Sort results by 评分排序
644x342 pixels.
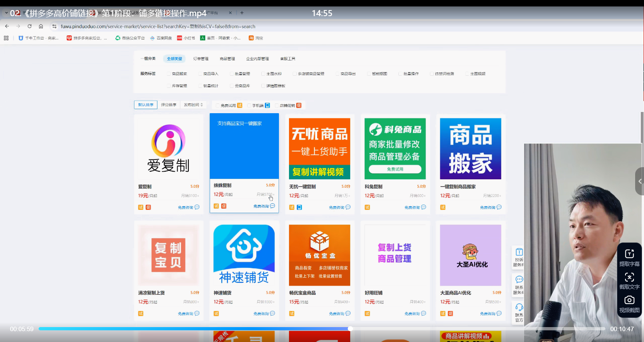(x=169, y=105)
